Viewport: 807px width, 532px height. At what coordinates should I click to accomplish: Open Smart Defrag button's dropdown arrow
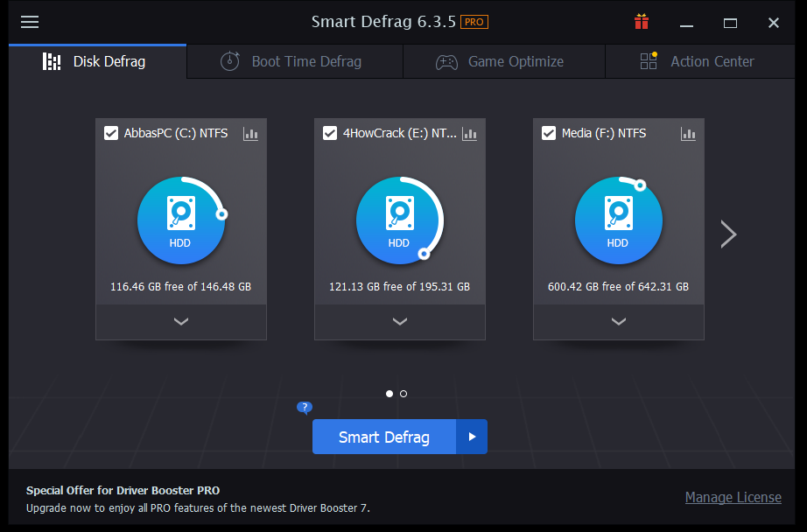472,437
